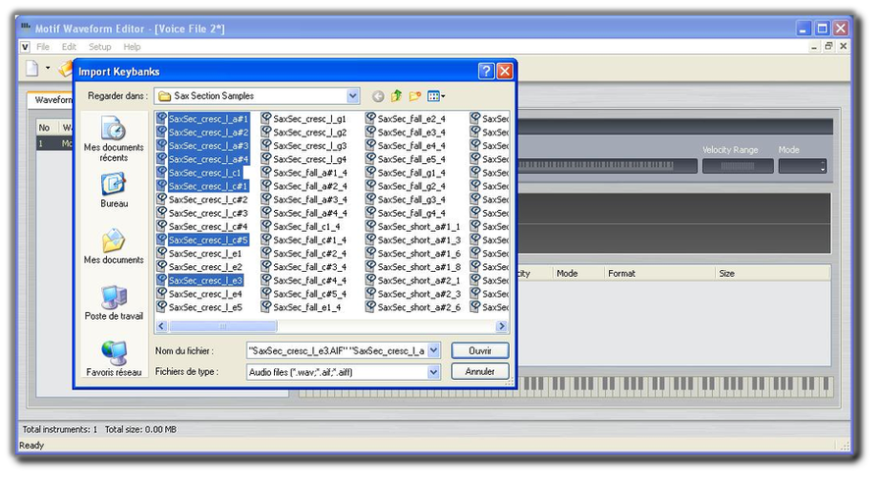Screen dimensions: 878x479
Task: Open Mes documents folder shortcut
Action: pos(114,247)
